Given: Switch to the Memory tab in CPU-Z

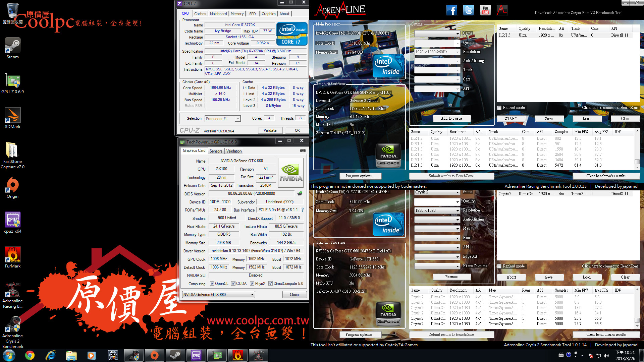Looking at the screenshot, I should click(x=237, y=14).
